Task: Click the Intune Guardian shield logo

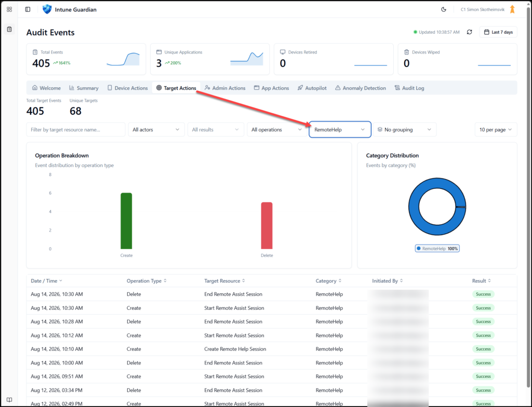Action: coord(47,9)
